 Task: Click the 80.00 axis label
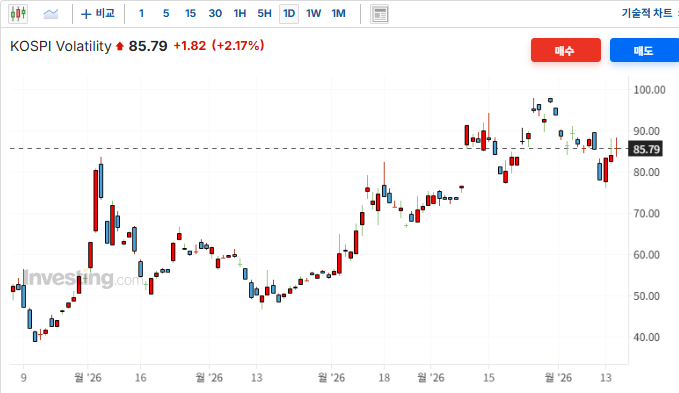tap(646, 172)
